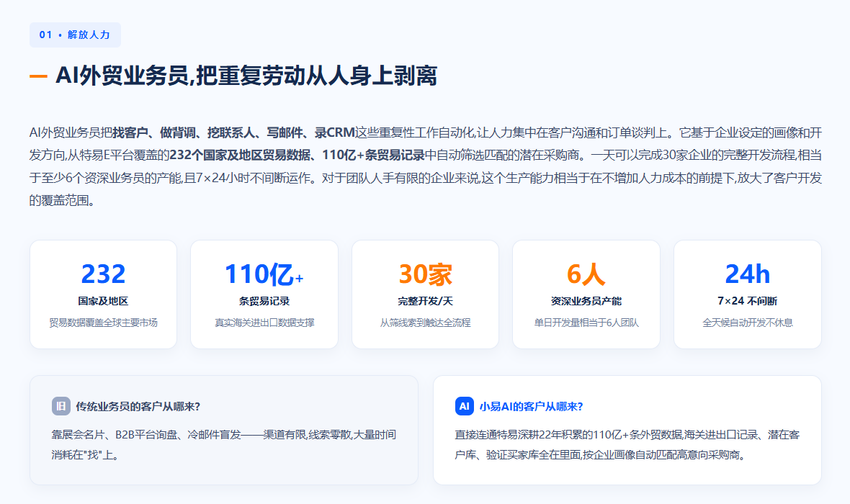Click the 资深业务员产能 label
The image size is (850, 504).
coord(586,301)
